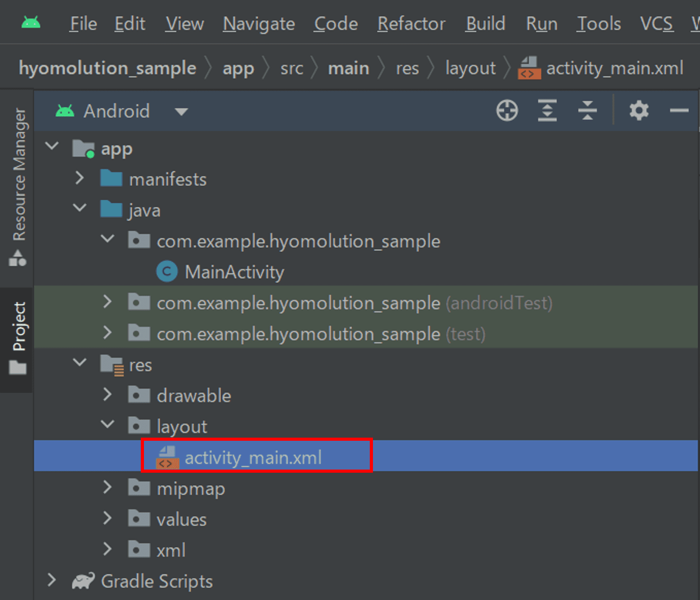Select the MainActivity class icon
Screen dimensions: 700x600
coord(167,271)
